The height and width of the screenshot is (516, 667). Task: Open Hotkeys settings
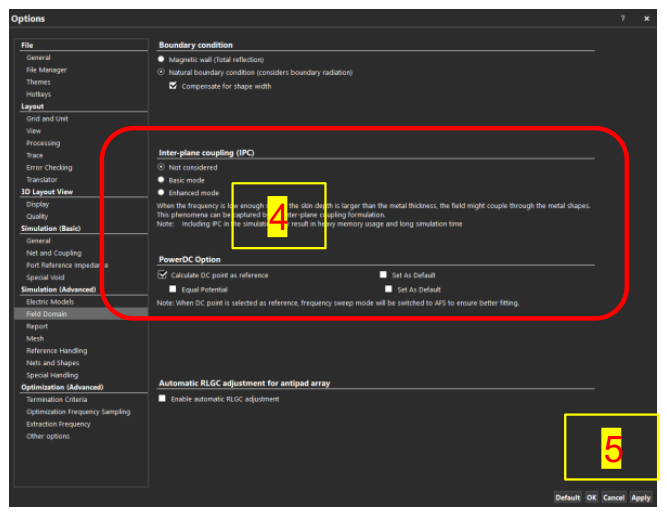point(38,94)
